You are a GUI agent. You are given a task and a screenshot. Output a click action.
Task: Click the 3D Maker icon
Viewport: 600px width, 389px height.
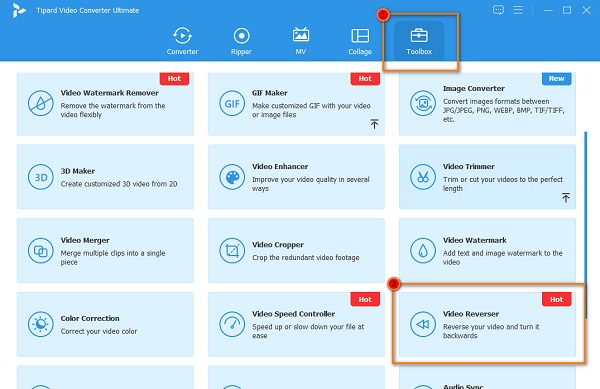pos(41,177)
